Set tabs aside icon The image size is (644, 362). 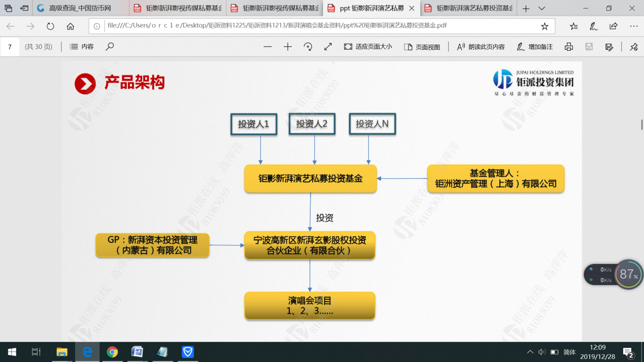pos(24,8)
